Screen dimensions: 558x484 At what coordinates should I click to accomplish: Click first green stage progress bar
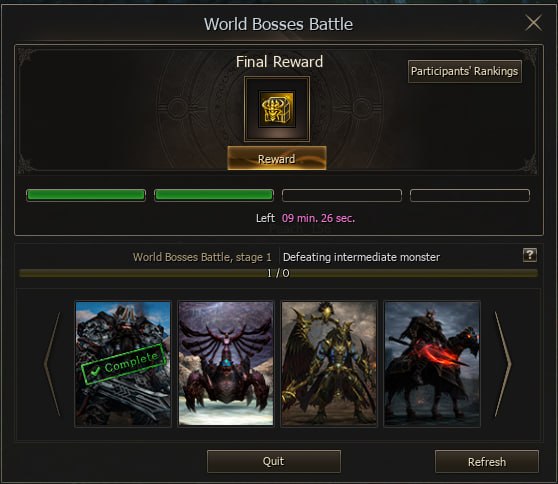click(86, 195)
